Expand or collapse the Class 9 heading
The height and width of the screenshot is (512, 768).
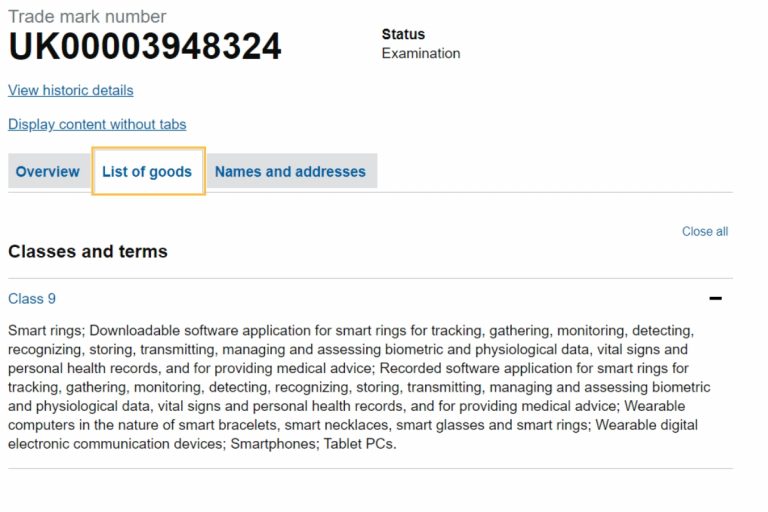point(32,298)
